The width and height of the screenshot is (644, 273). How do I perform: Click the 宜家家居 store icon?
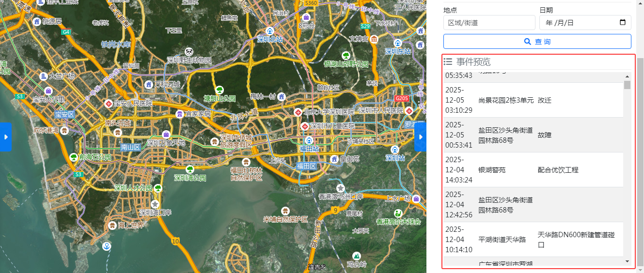(x=180, y=114)
